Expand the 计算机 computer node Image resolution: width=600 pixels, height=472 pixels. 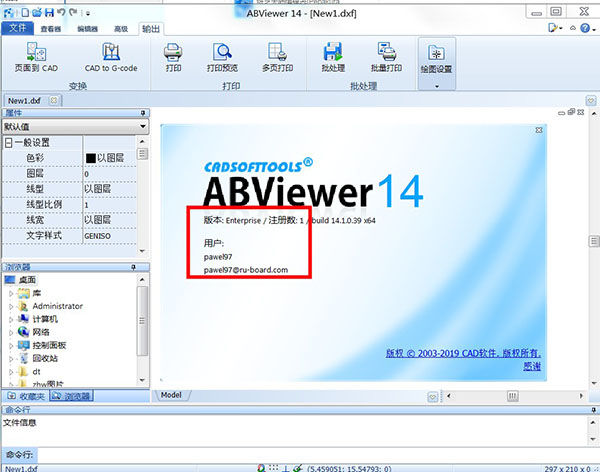pyautogui.click(x=11, y=320)
